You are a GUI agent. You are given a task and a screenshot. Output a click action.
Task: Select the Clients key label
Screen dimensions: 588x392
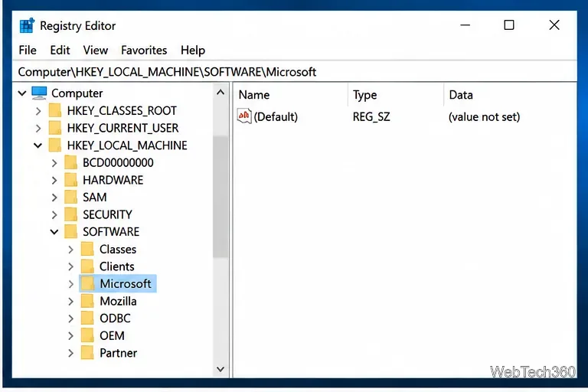116,266
